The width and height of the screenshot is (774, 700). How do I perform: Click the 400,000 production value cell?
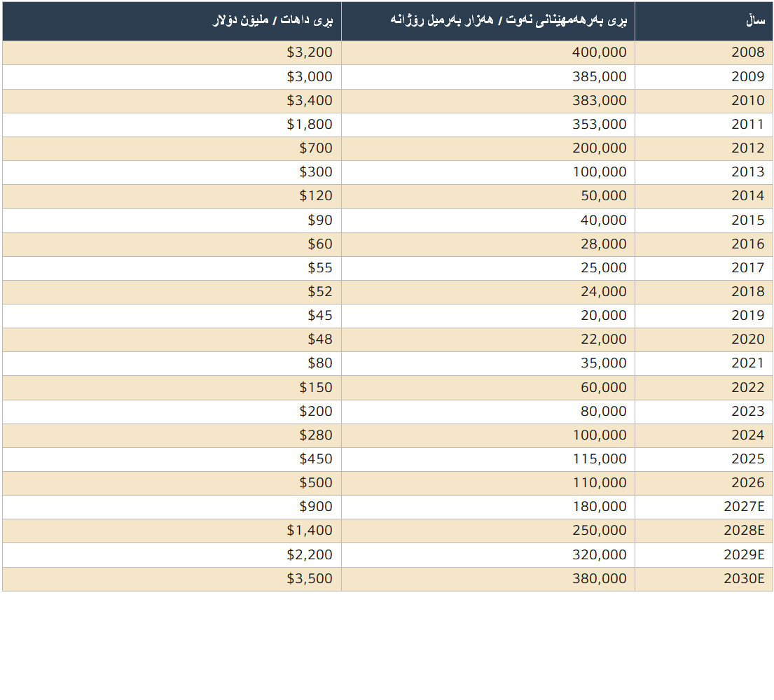[600, 52]
